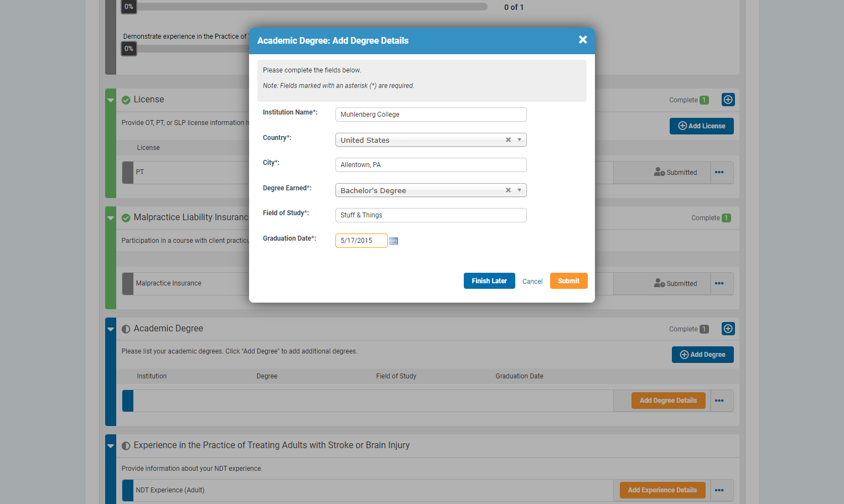Click the Submitted status icon in PT row
This screenshot has width=844, height=504.
[659, 172]
